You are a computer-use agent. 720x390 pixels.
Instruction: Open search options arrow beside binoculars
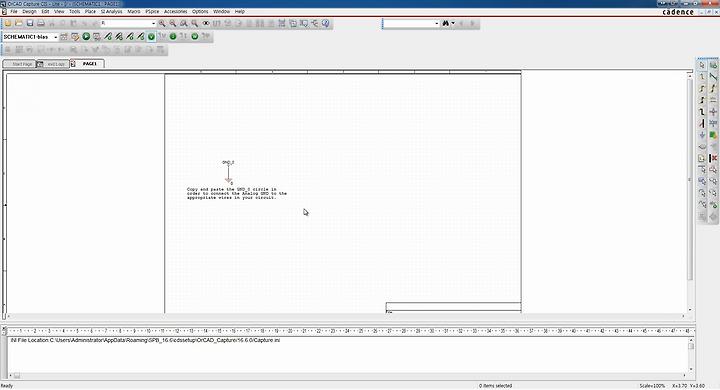[x=453, y=23]
